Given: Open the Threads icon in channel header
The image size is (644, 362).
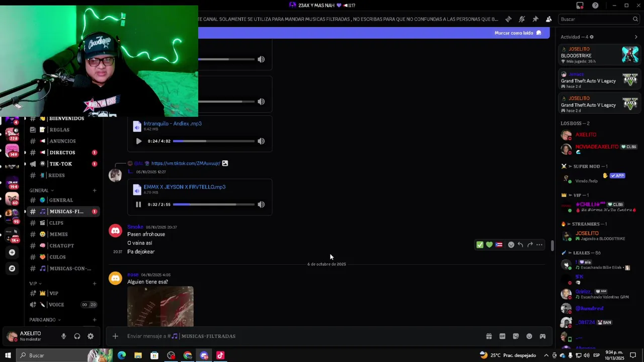Looking at the screenshot, I should click(508, 19).
